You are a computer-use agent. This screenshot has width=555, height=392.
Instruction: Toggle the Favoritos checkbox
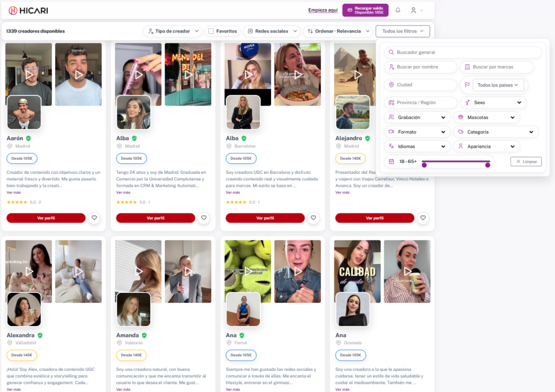[x=211, y=31]
